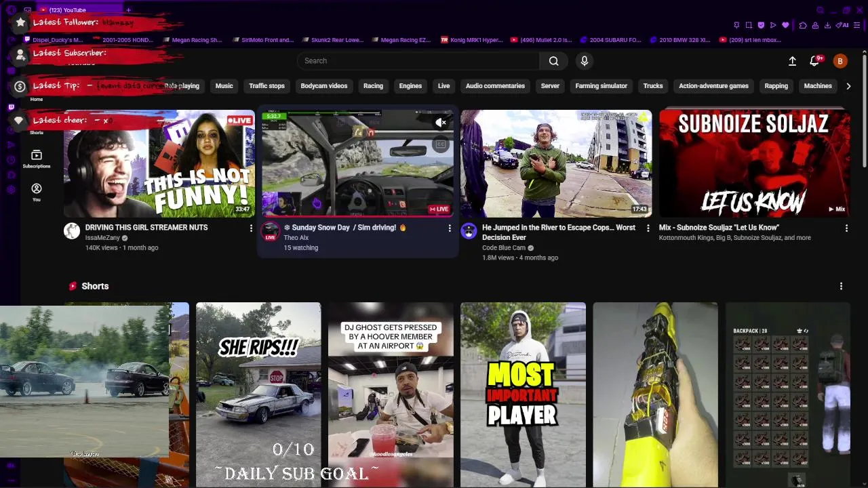Screen dimensions: 868x488
Task: Open the browser extensions puzzle icon
Action: 803,25
